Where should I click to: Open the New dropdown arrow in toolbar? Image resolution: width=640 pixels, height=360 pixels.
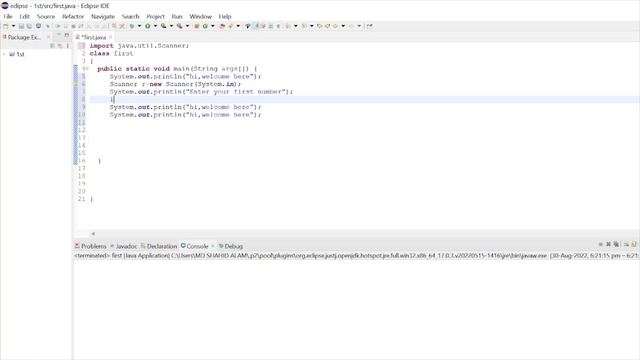tap(13, 26)
